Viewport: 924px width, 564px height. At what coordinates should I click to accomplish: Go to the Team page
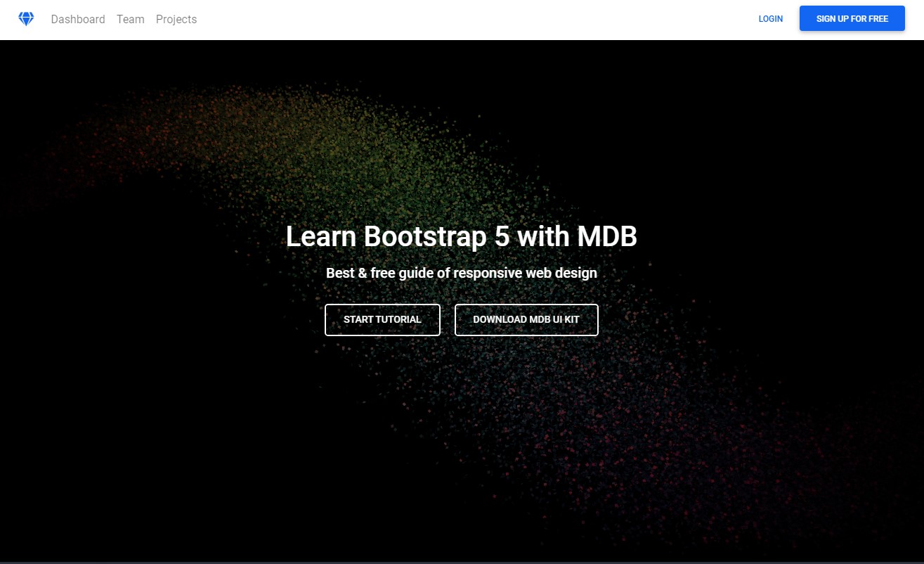click(x=130, y=19)
